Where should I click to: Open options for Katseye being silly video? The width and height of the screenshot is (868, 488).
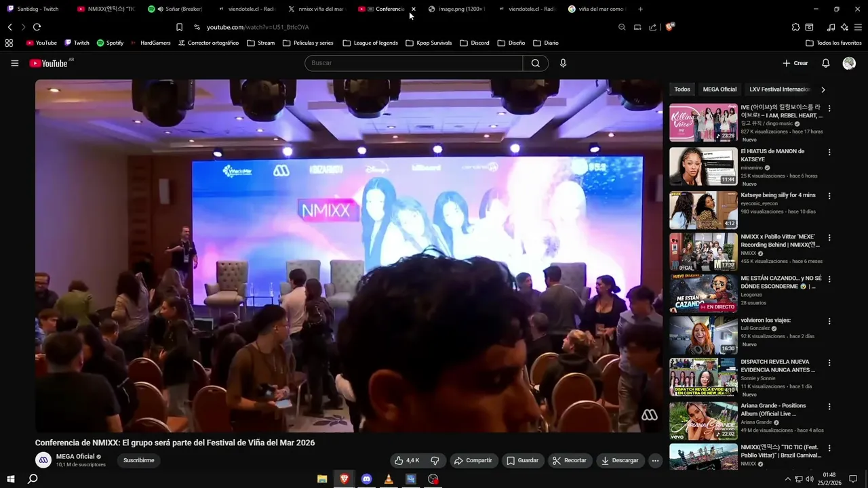pos(829,197)
